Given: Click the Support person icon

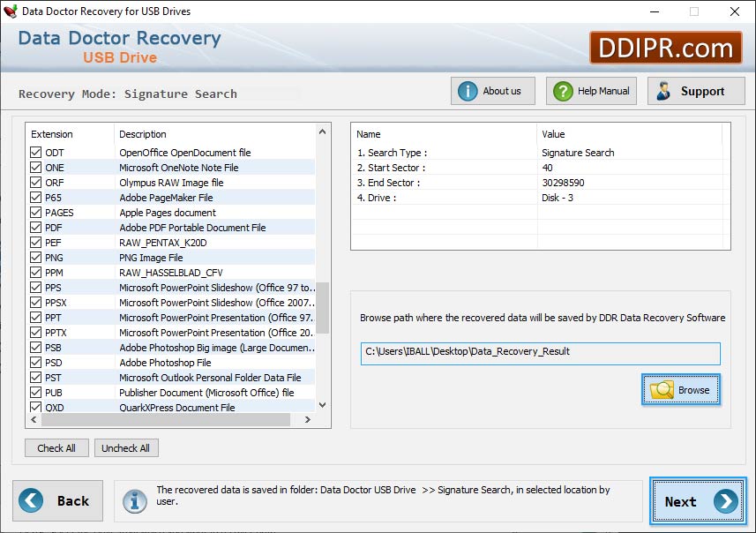Looking at the screenshot, I should click(x=664, y=91).
